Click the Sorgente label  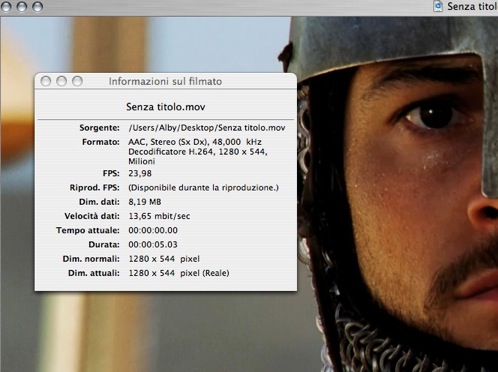coord(99,128)
